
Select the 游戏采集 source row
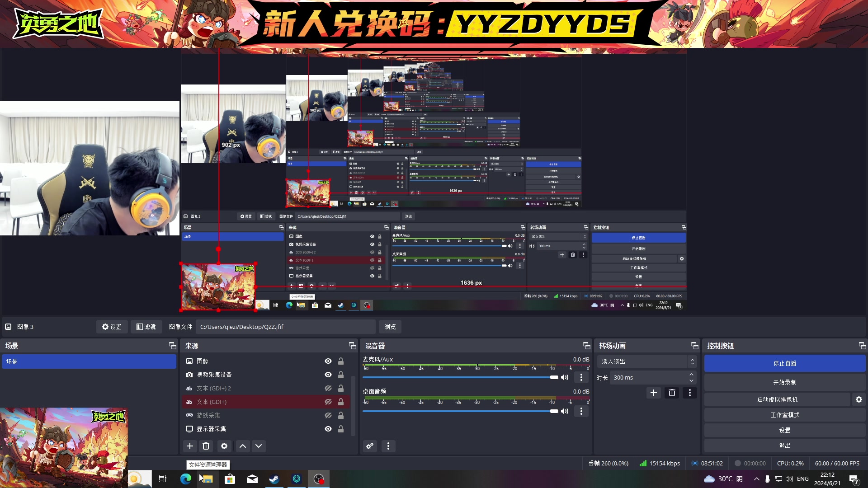266,415
